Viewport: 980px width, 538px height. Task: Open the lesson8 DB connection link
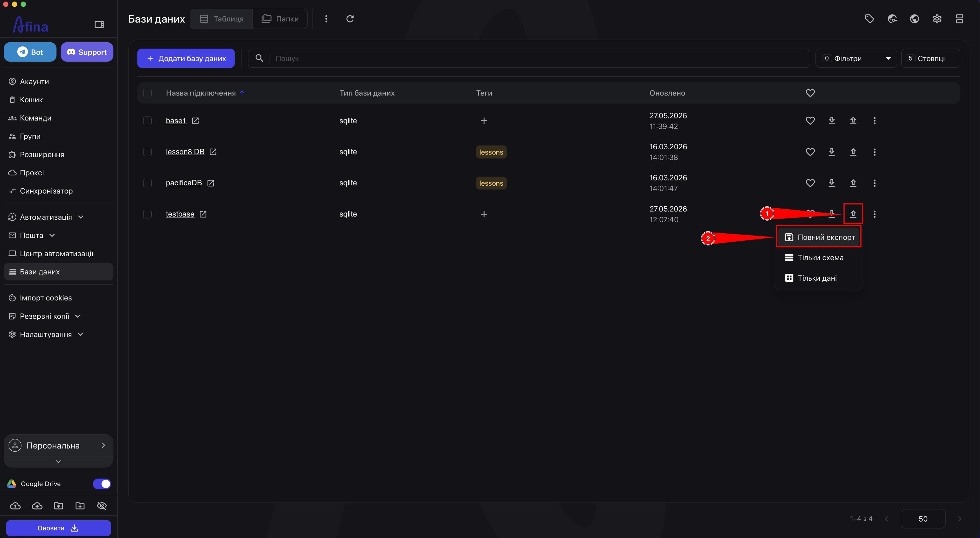[x=185, y=152]
